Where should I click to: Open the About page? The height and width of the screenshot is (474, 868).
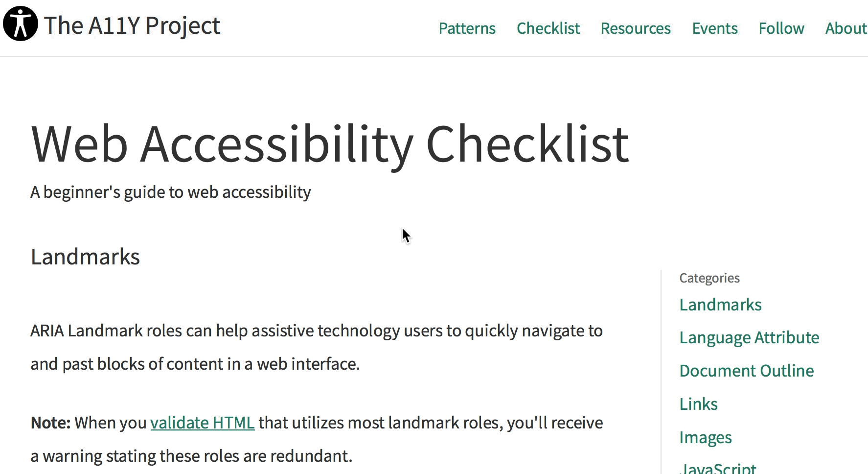click(x=845, y=28)
